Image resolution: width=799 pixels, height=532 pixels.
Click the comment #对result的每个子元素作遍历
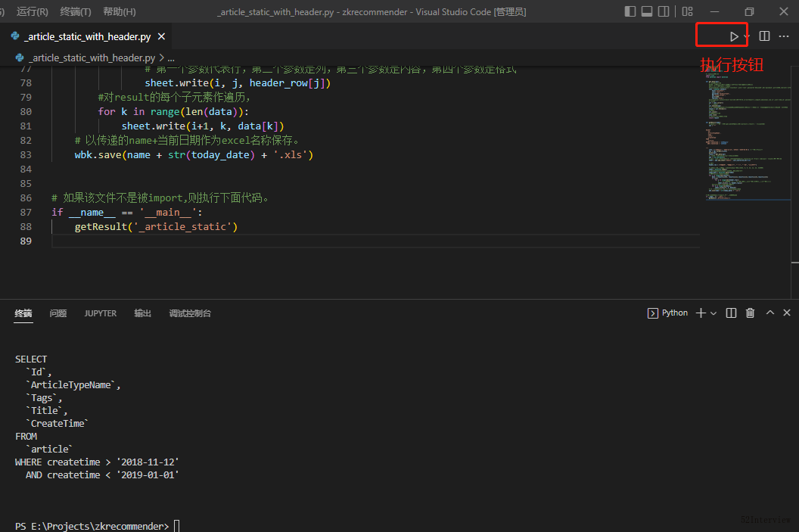[x=174, y=98]
